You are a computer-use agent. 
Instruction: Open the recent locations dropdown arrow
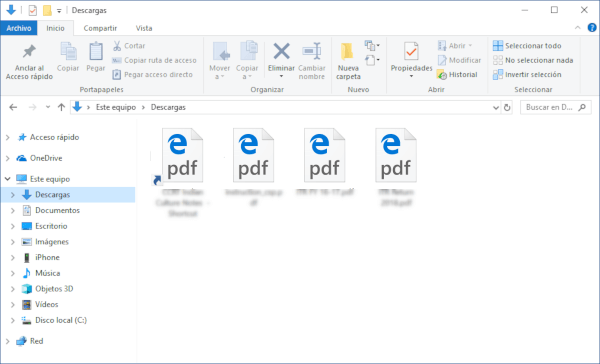[x=48, y=107]
